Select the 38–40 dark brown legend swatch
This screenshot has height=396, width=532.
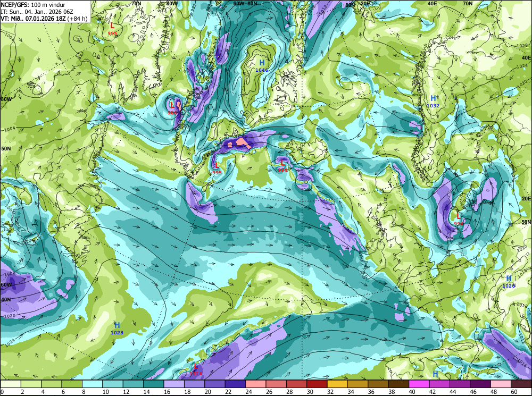point(398,384)
